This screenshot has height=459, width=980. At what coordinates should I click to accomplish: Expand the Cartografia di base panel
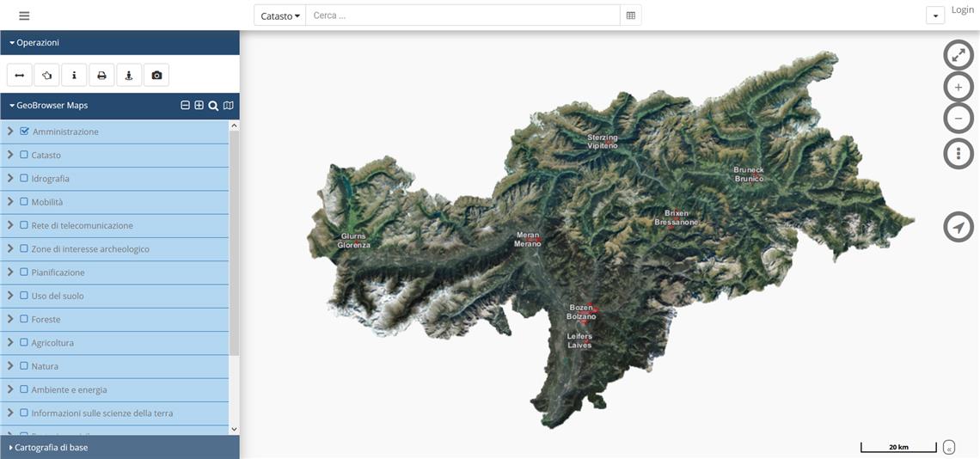(x=52, y=447)
